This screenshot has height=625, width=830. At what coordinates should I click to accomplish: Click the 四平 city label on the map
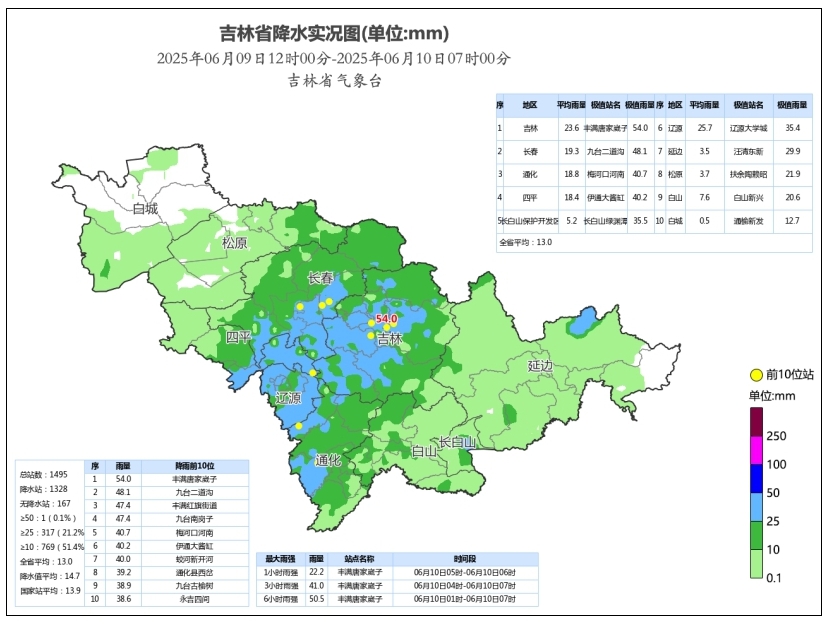click(238, 337)
